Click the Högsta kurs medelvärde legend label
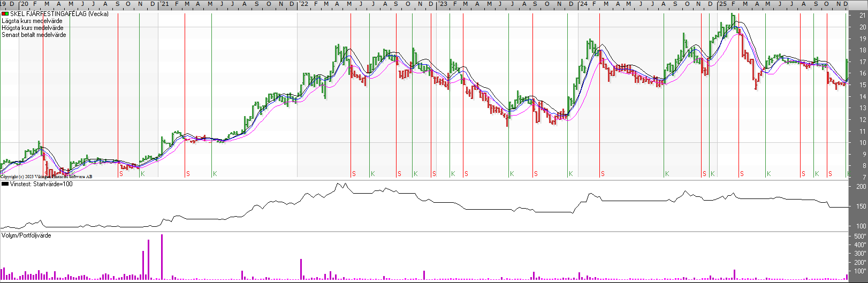This screenshot has width=868, height=283. 33,28
